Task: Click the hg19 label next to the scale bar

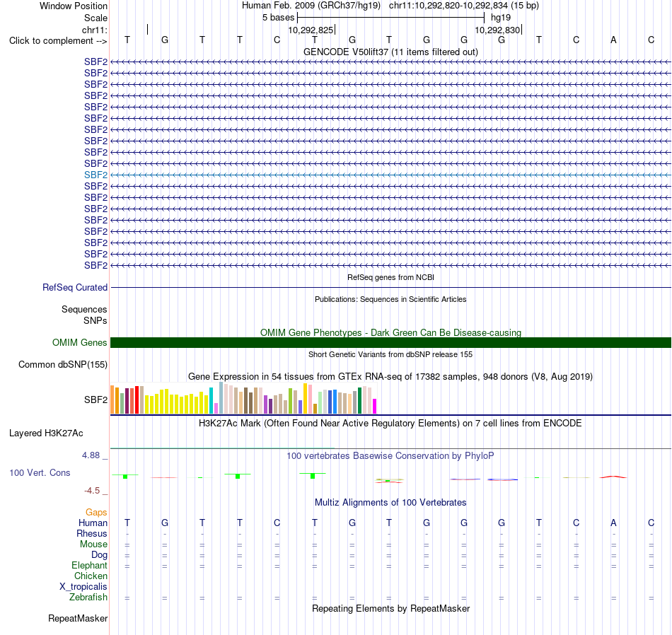Action: pyautogui.click(x=501, y=18)
